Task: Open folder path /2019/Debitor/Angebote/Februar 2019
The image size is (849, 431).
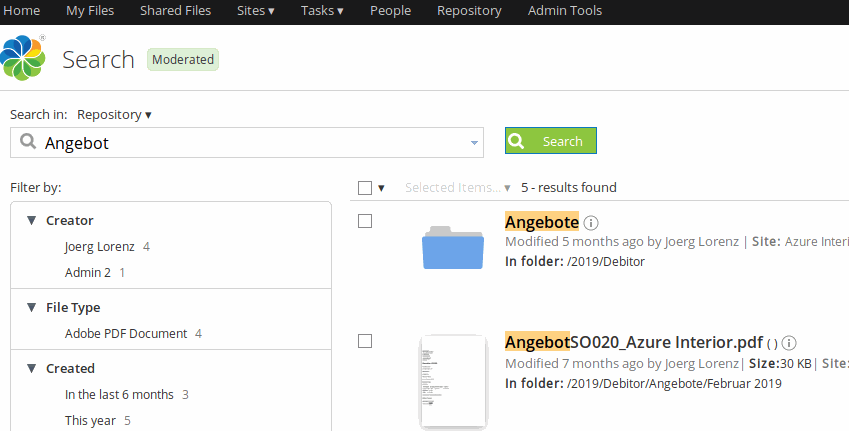Action: pos(674,383)
